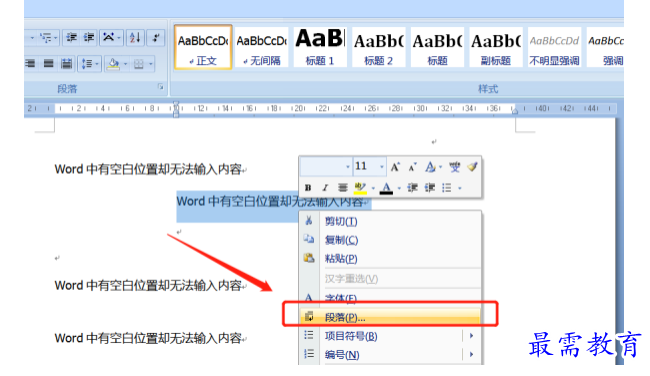Apply the 标题 1 style
650x376 pixels.
click(320, 47)
